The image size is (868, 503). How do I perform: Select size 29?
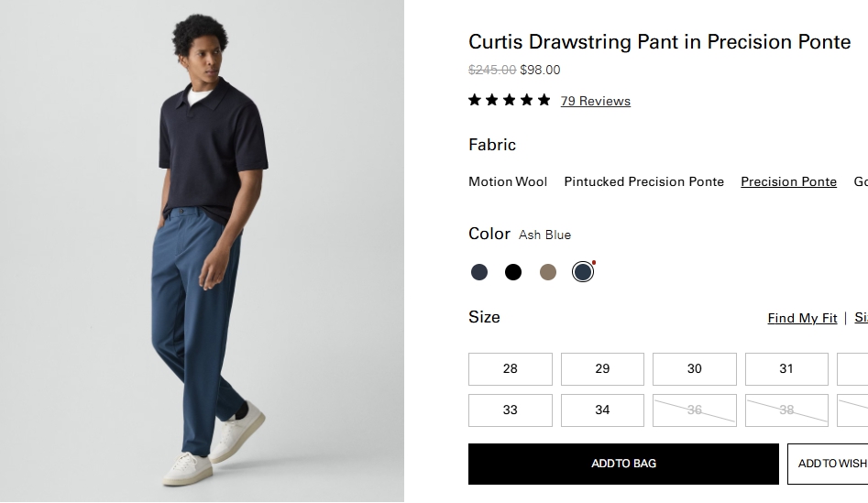coord(602,369)
